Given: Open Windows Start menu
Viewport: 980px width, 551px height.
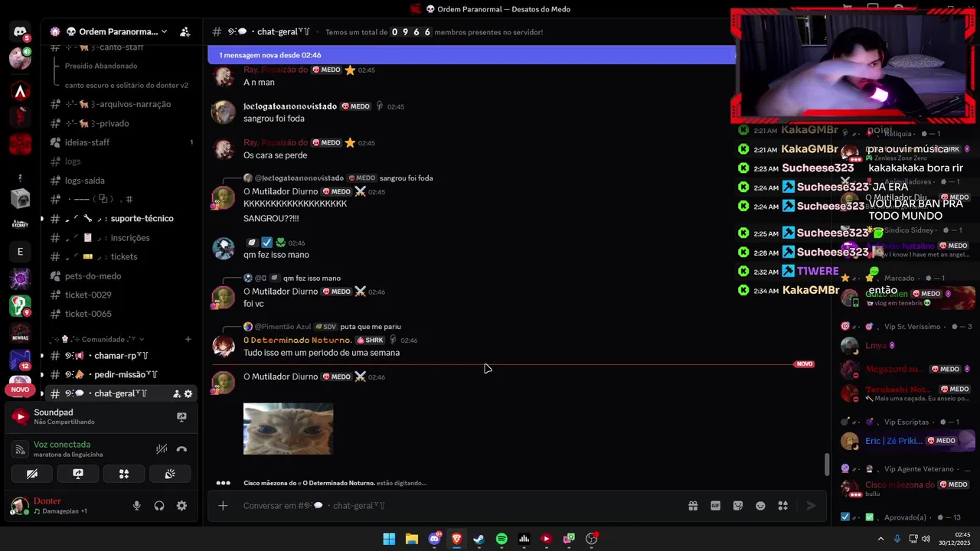Looking at the screenshot, I should [389, 539].
